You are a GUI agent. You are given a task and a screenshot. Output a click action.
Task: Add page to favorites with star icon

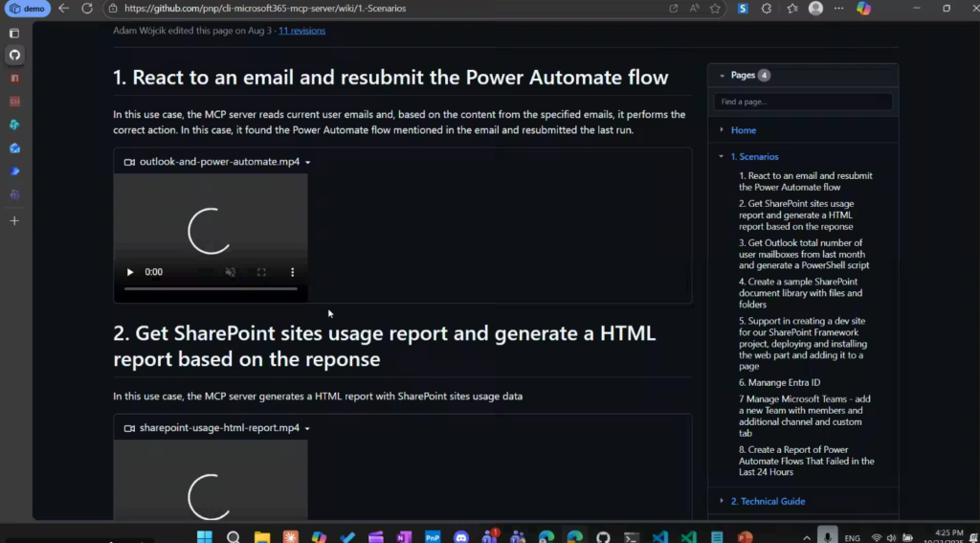click(x=715, y=9)
